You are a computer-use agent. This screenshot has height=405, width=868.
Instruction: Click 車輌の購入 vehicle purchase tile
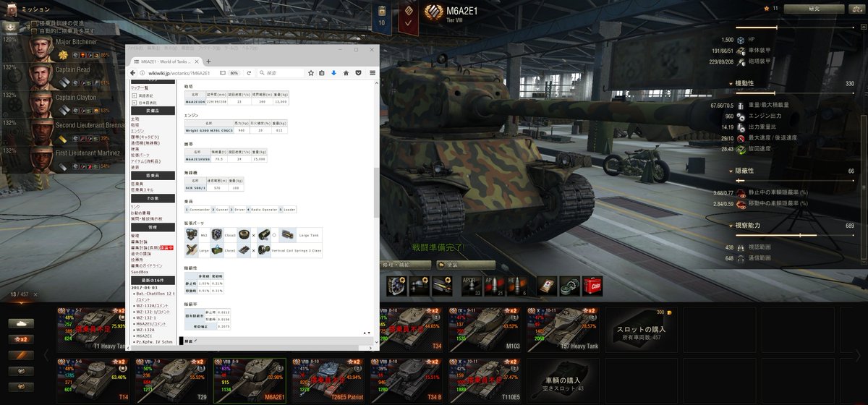(563, 381)
